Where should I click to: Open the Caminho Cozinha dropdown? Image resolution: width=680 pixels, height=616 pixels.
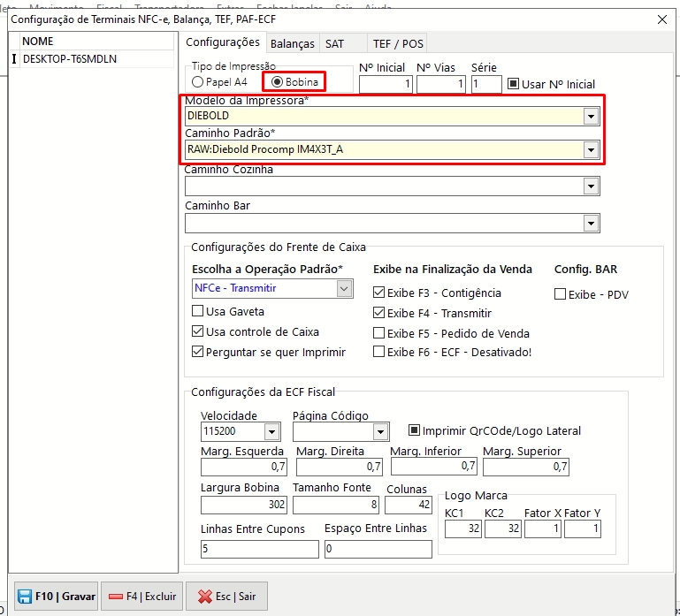pyautogui.click(x=590, y=186)
